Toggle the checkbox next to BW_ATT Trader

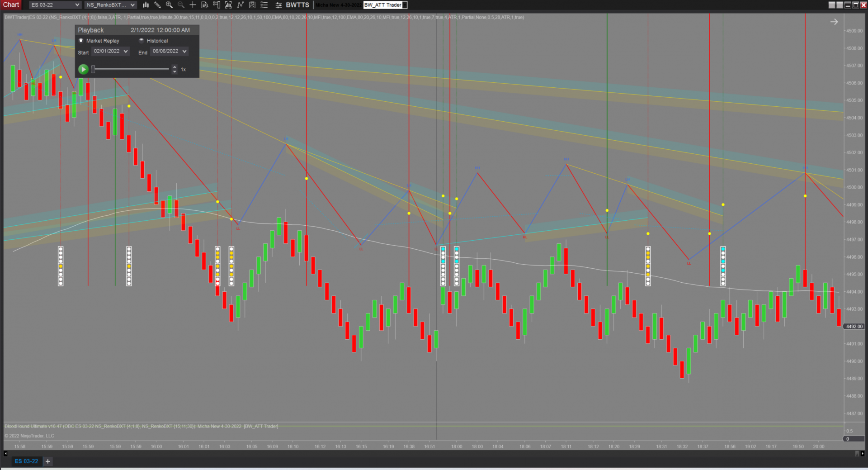tap(405, 5)
